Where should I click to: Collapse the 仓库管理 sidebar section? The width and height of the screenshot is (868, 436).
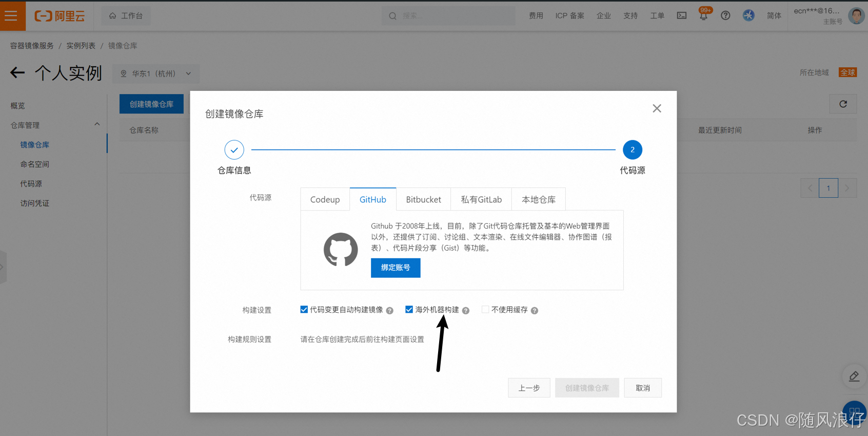[97, 125]
